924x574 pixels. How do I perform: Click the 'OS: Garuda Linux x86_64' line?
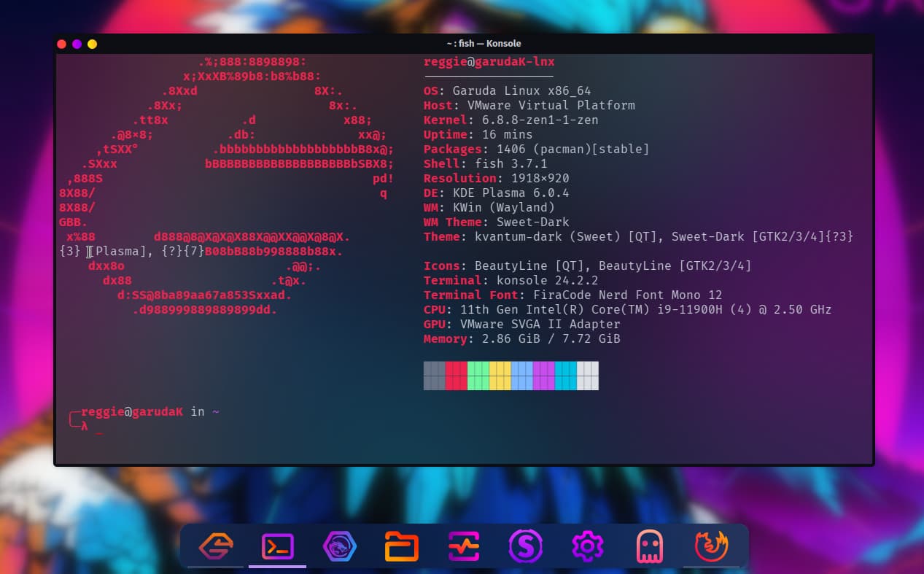pyautogui.click(x=508, y=91)
